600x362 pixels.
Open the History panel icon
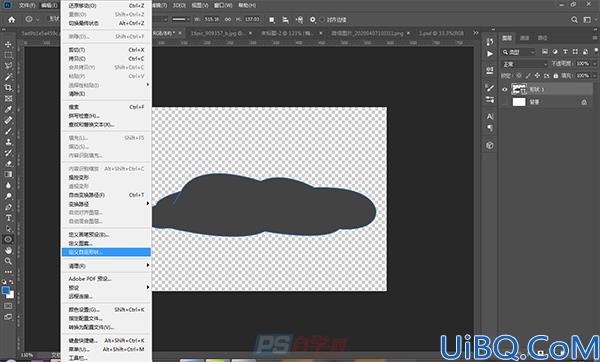point(490,42)
